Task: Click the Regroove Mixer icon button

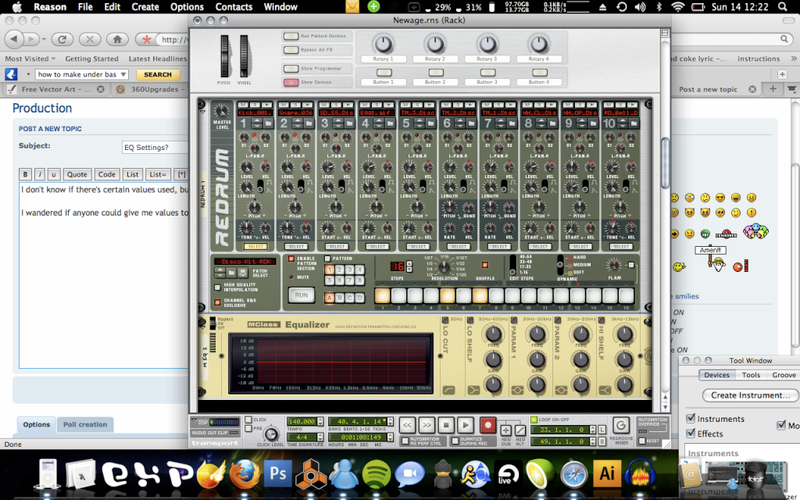Action: tap(620, 426)
